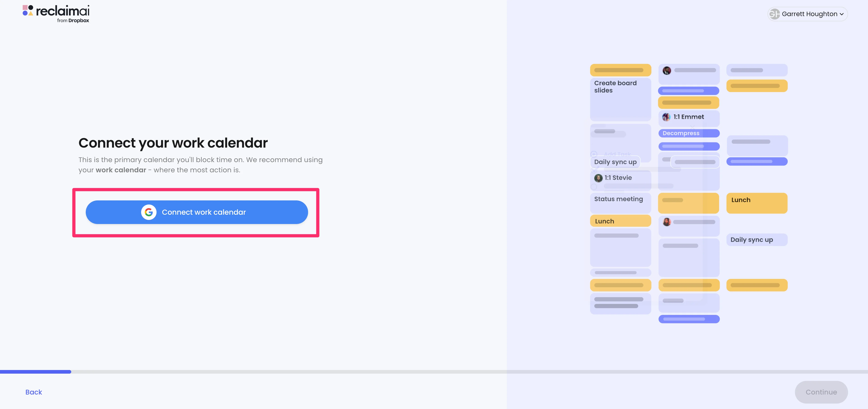Click the Google G icon

coord(149,212)
